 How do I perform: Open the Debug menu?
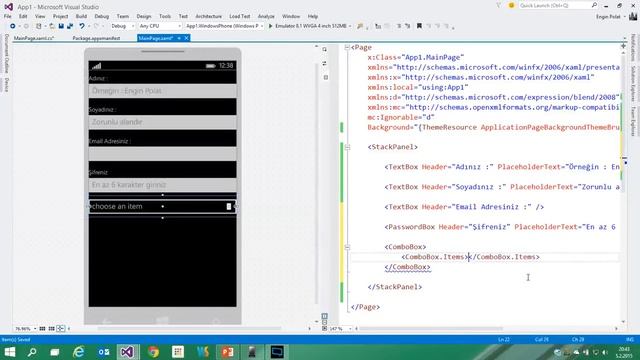pyautogui.click(x=102, y=16)
